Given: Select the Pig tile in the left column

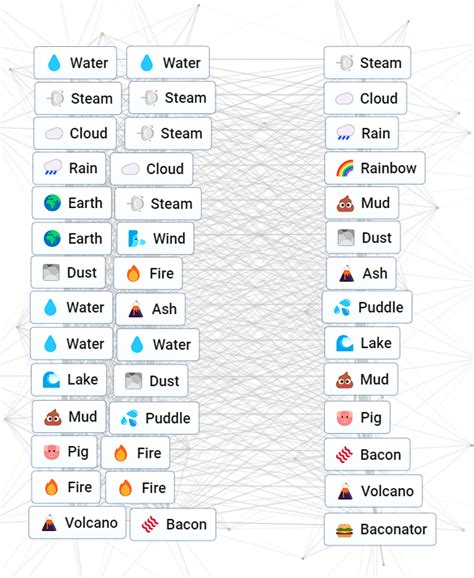Looking at the screenshot, I should (x=64, y=452).
